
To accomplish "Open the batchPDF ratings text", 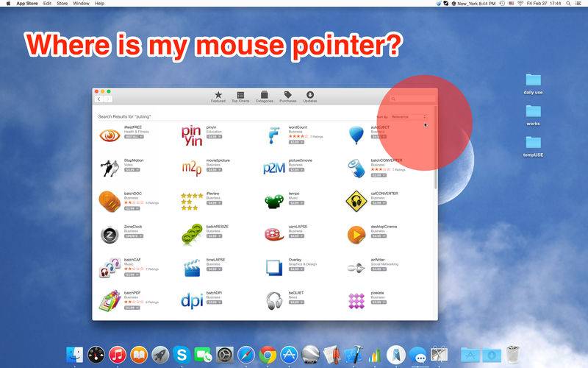I will click(152, 302).
